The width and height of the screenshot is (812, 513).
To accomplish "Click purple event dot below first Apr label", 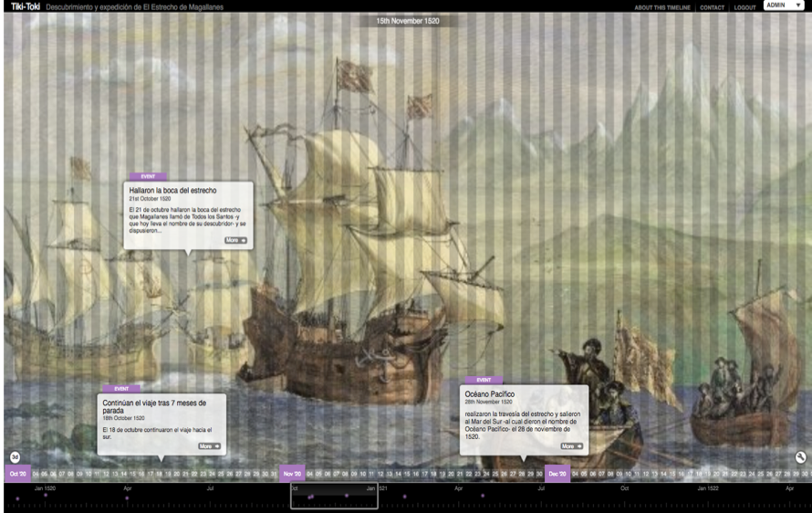I will pyautogui.click(x=127, y=498).
